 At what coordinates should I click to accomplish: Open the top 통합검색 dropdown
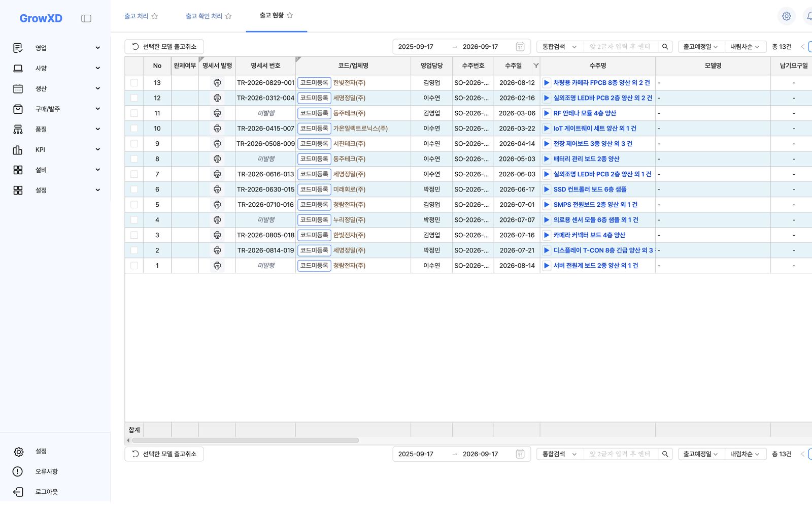pos(560,47)
